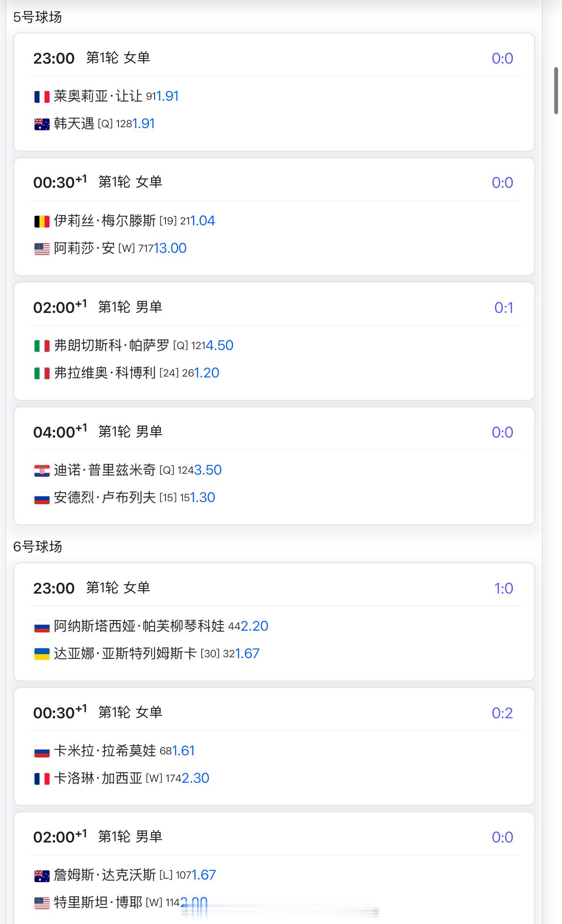
Task: Click the vertical scrollbar thumb on the right
Action: click(x=556, y=91)
